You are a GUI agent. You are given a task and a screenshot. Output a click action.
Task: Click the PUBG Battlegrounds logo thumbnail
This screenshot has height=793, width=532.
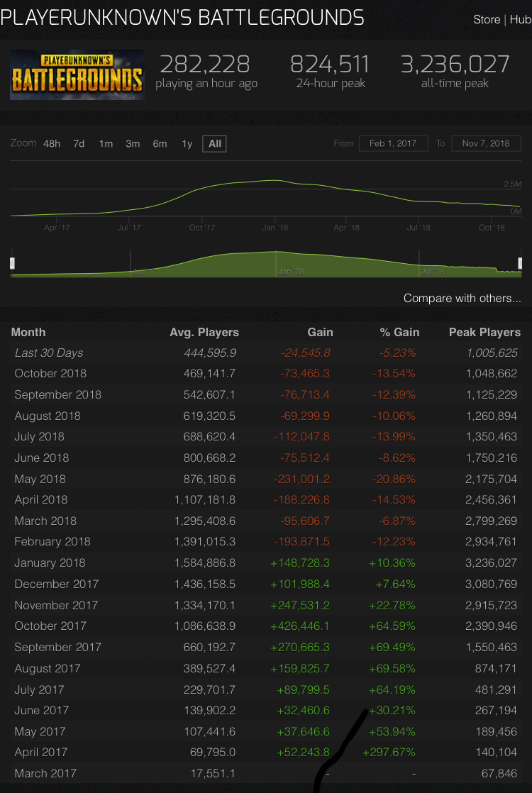(77, 74)
